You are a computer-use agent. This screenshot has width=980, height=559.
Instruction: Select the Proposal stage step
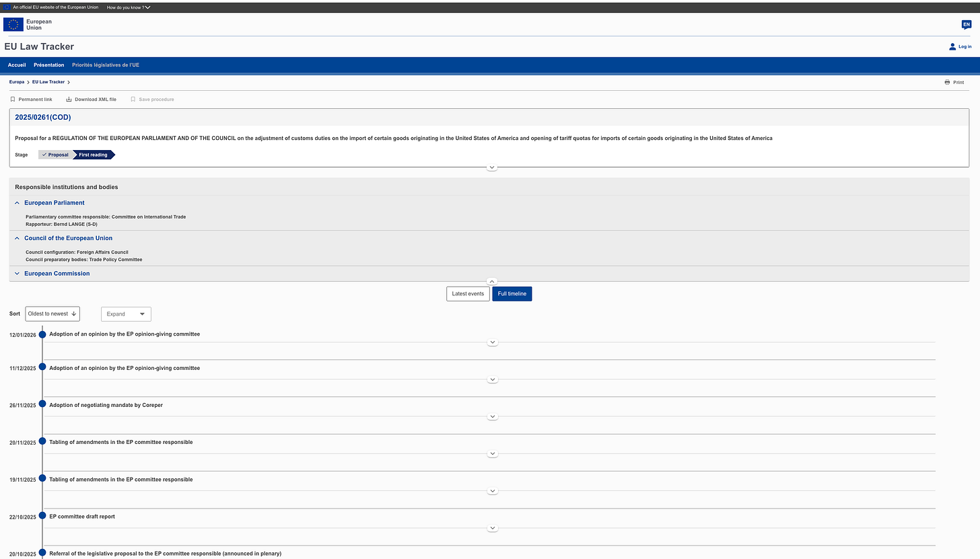click(x=55, y=155)
